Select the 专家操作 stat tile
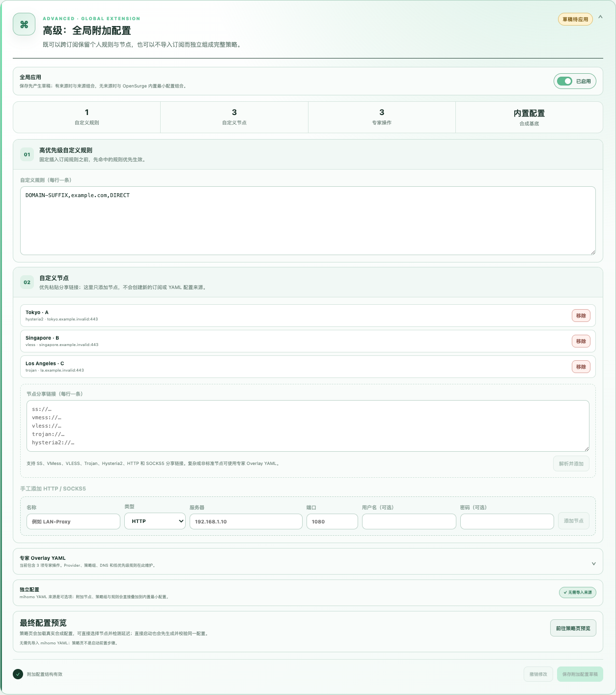 tap(382, 117)
